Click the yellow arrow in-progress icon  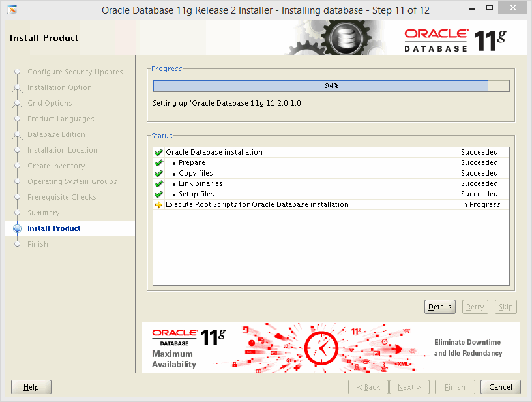click(x=158, y=205)
